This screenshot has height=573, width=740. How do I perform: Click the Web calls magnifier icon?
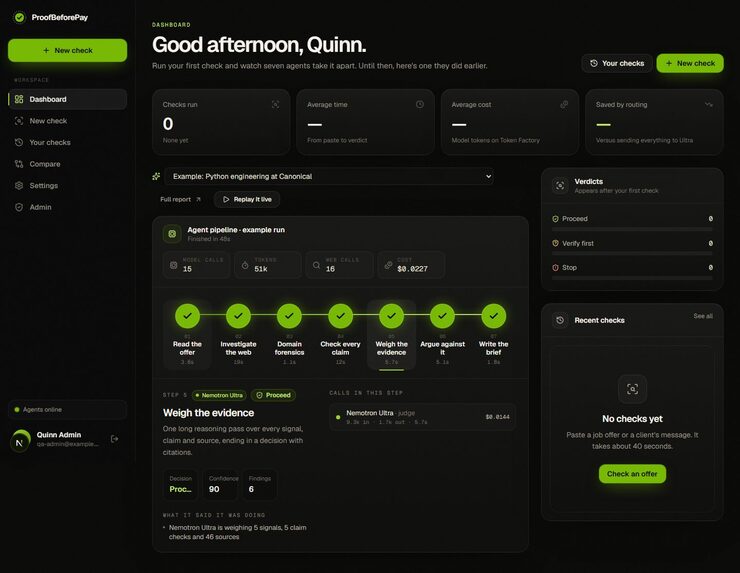pyautogui.click(x=317, y=265)
